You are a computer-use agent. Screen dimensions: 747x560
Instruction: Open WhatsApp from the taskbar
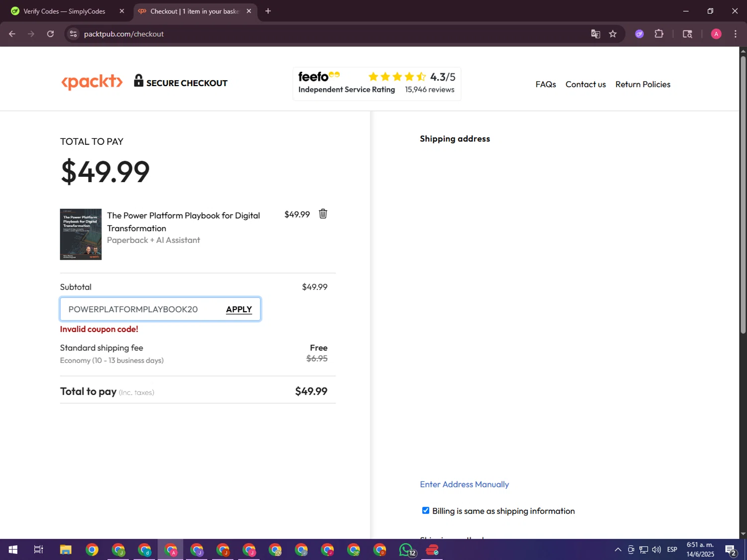click(x=407, y=550)
